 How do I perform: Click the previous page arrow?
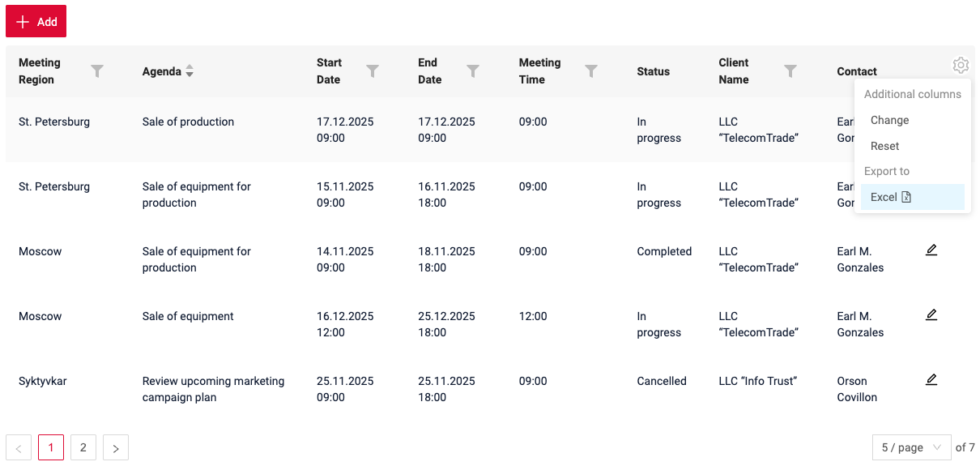click(19, 447)
